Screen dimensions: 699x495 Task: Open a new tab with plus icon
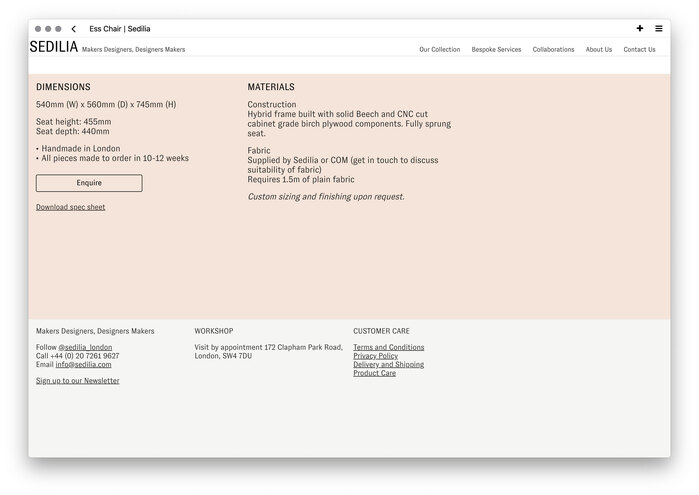pos(640,29)
